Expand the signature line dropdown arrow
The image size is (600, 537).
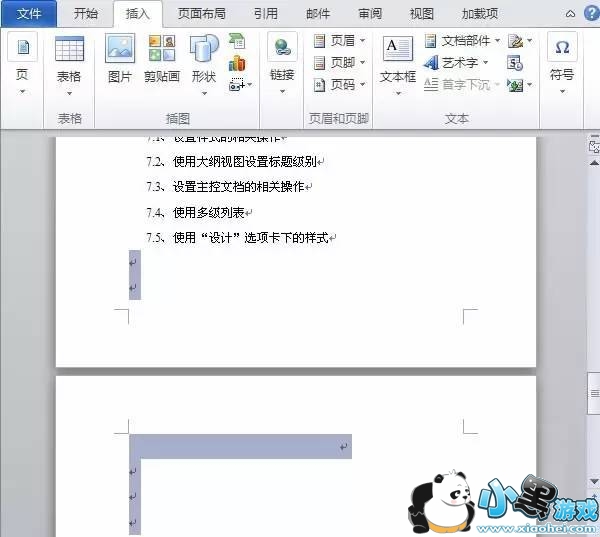tap(530, 41)
